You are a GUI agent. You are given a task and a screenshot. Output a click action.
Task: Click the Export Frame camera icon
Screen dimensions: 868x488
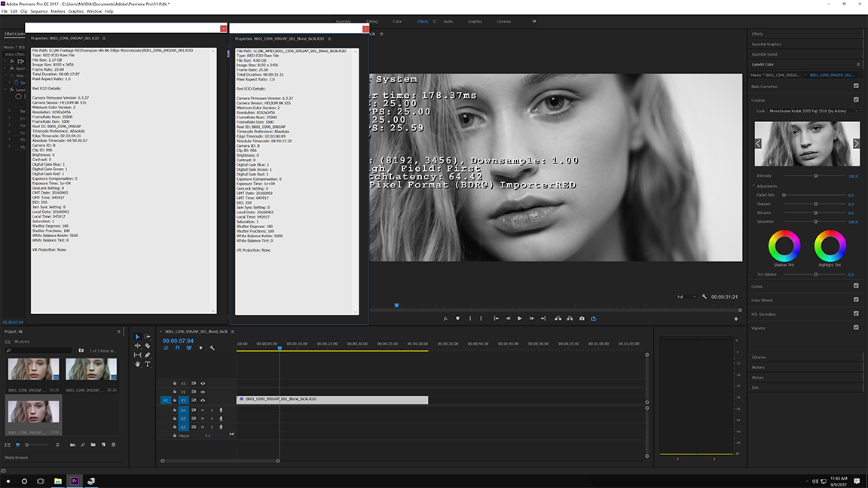click(x=582, y=319)
